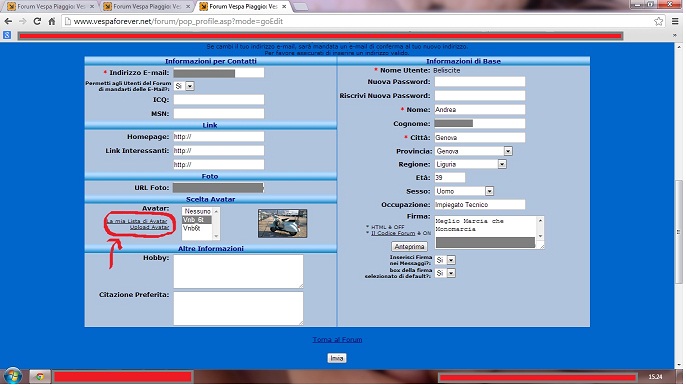Select 'Nessuno' in avatar list
686x386 pixels.
(x=197, y=211)
